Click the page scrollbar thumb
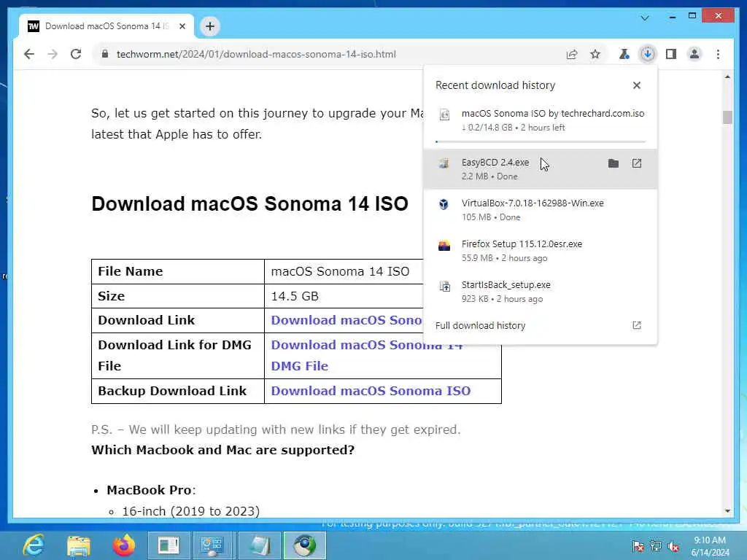The width and height of the screenshot is (747, 560). click(x=727, y=117)
